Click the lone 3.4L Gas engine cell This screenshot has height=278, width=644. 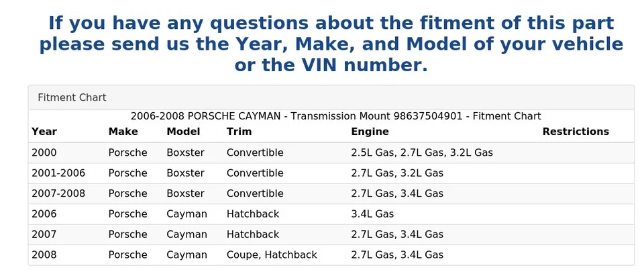(372, 214)
